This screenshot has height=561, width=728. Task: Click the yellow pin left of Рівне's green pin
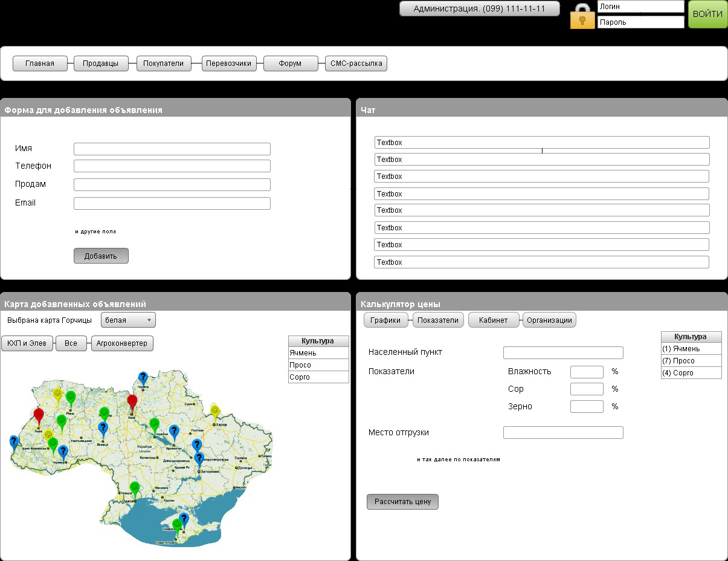(x=57, y=397)
